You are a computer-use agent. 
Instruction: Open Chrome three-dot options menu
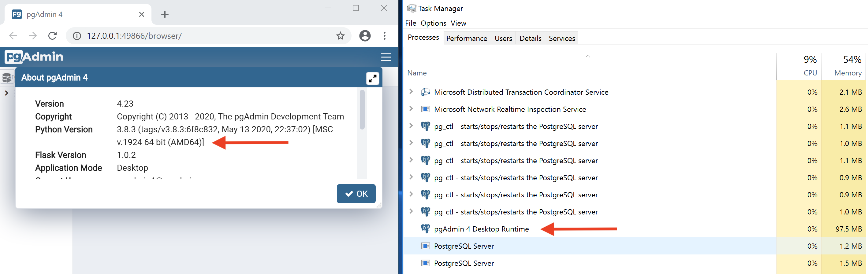point(384,36)
